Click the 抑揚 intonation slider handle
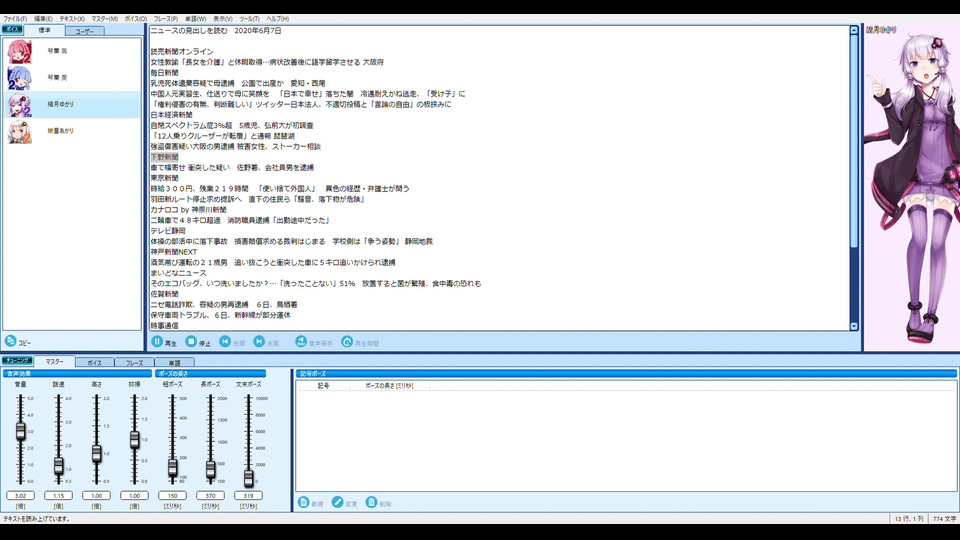 134,440
